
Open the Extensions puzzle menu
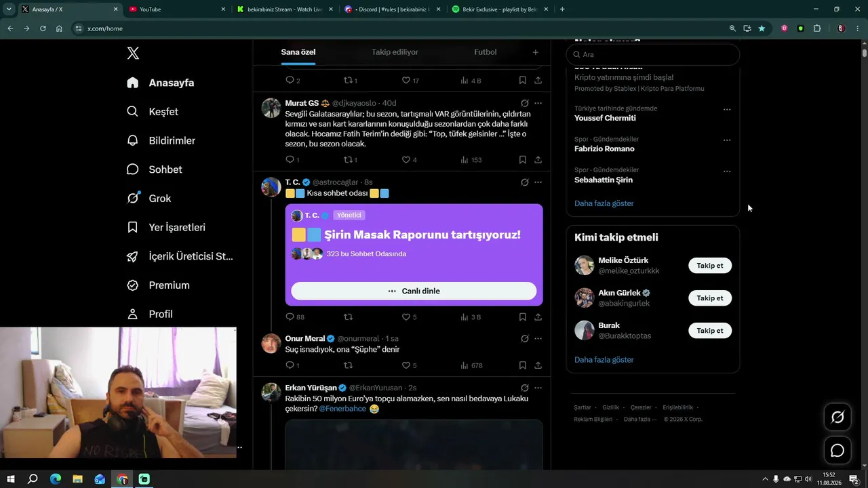817,28
